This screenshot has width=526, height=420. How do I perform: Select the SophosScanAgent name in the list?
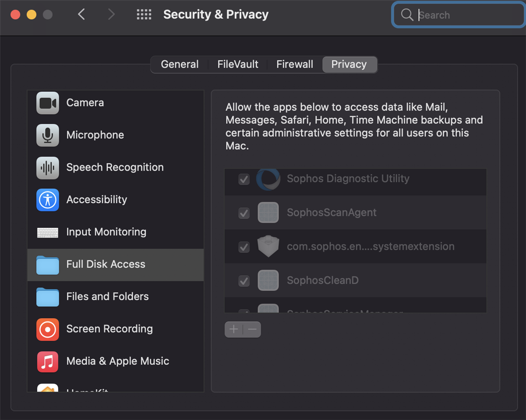pos(332,213)
